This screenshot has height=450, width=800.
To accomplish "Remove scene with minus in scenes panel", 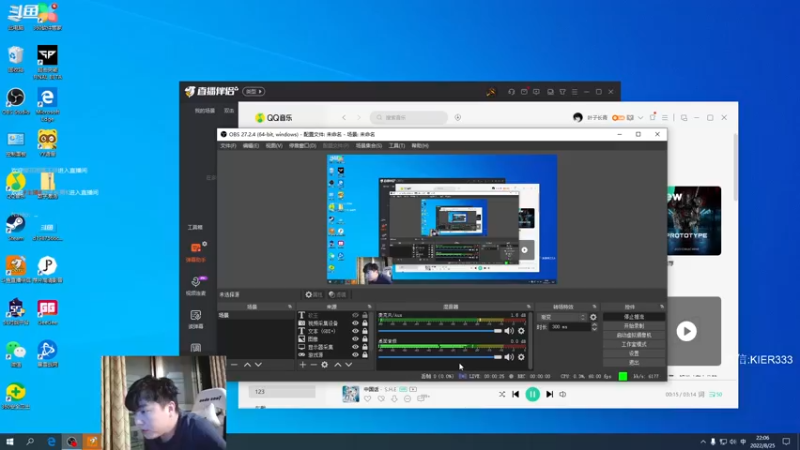I will point(234,365).
